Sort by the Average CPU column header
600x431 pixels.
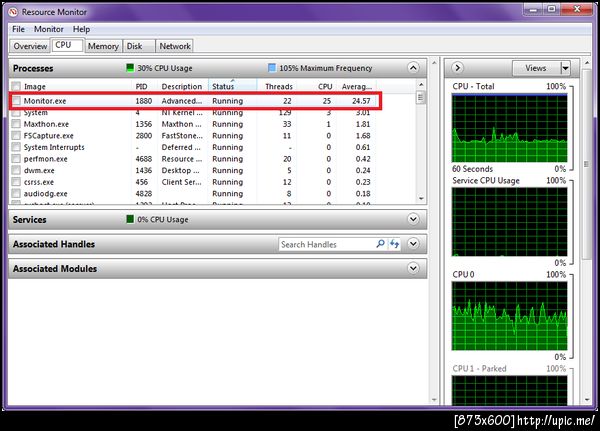point(357,87)
